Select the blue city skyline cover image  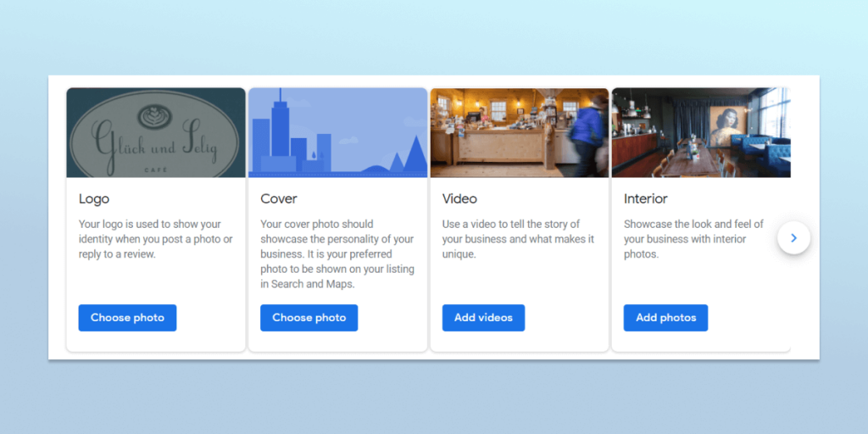click(x=337, y=132)
